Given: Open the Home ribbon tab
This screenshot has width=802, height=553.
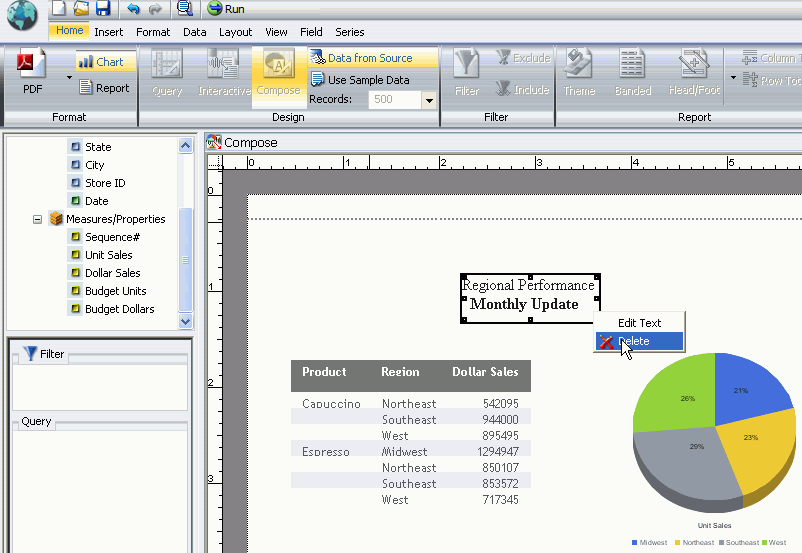Looking at the screenshot, I should click(x=69, y=31).
